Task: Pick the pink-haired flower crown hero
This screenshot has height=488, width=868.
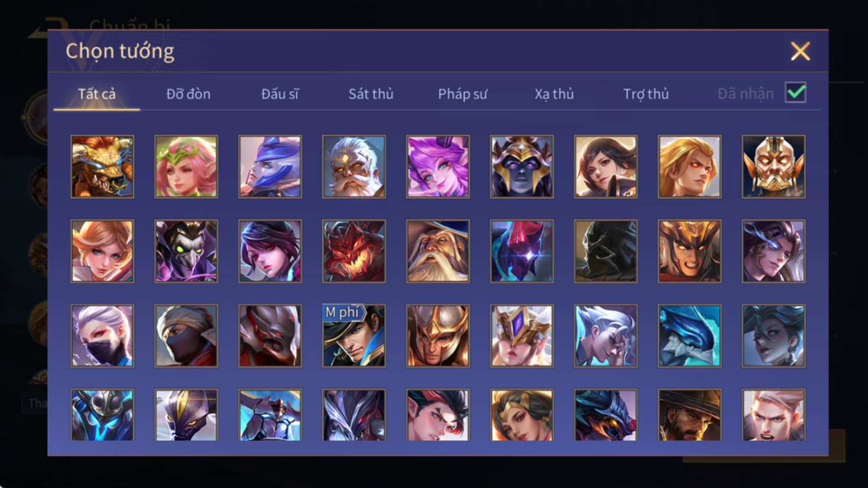Action: coord(186,166)
